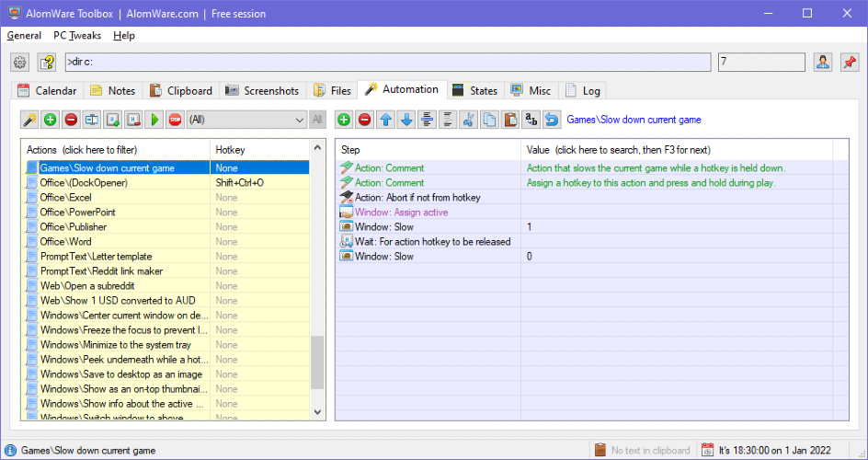This screenshot has width=868, height=460.
Task: Run the action with green play button
Action: pyautogui.click(x=154, y=119)
